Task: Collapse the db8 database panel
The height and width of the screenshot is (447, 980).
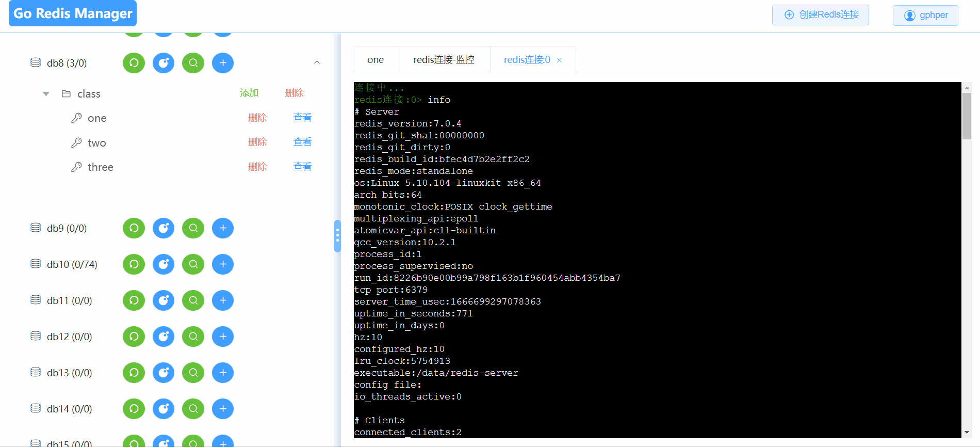Action: click(317, 62)
